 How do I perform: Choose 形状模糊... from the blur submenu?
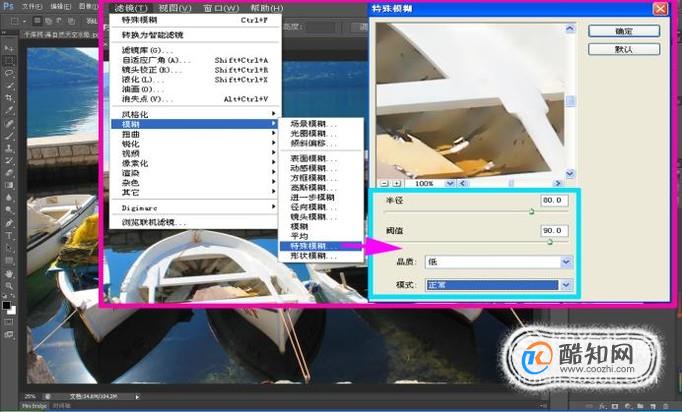pos(321,256)
